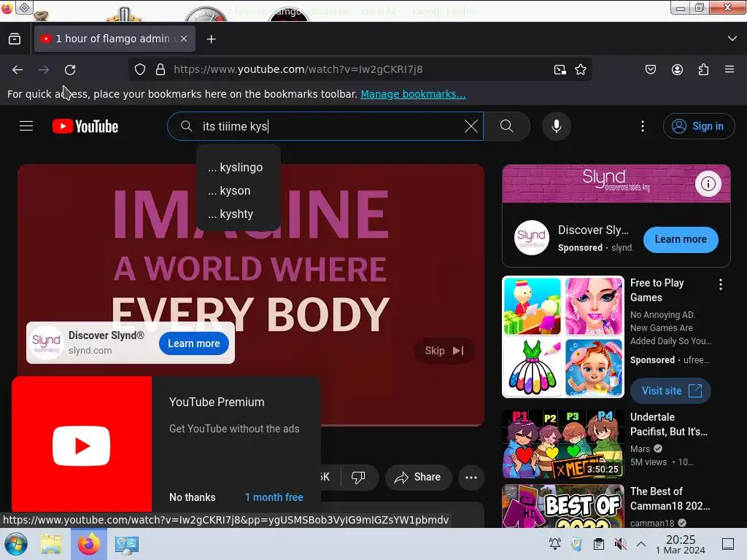Click 1 month free Premium offer
747x560 pixels.
pos(274,497)
